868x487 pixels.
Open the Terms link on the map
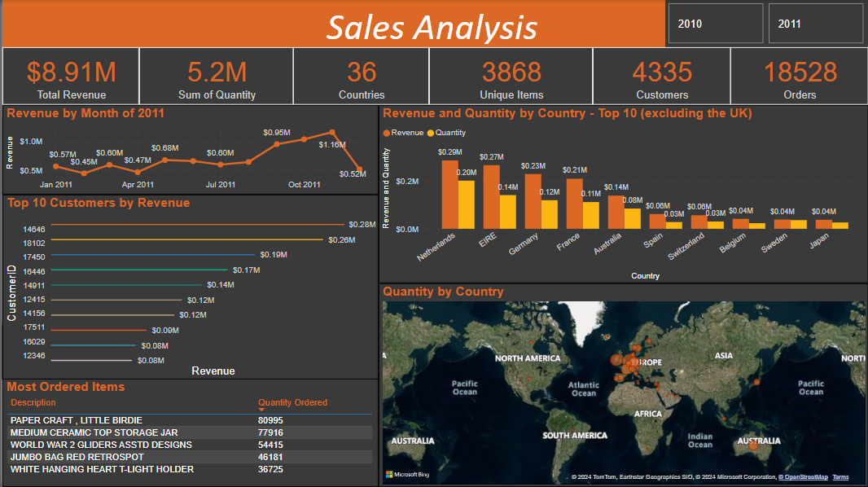[x=840, y=478]
